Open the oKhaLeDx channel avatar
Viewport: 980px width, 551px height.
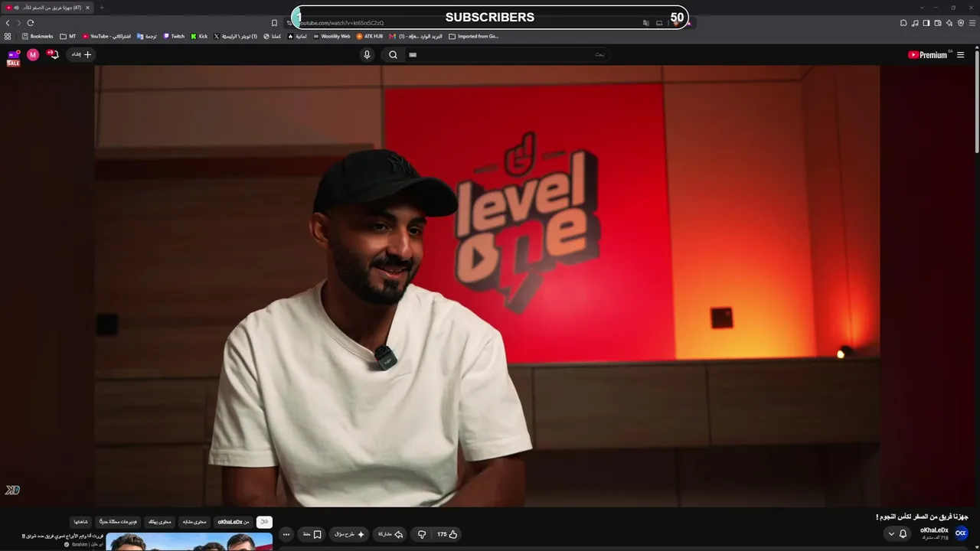[x=961, y=533]
